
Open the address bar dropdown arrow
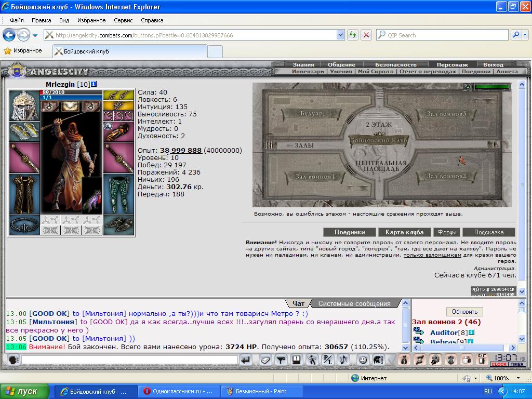(x=340, y=35)
